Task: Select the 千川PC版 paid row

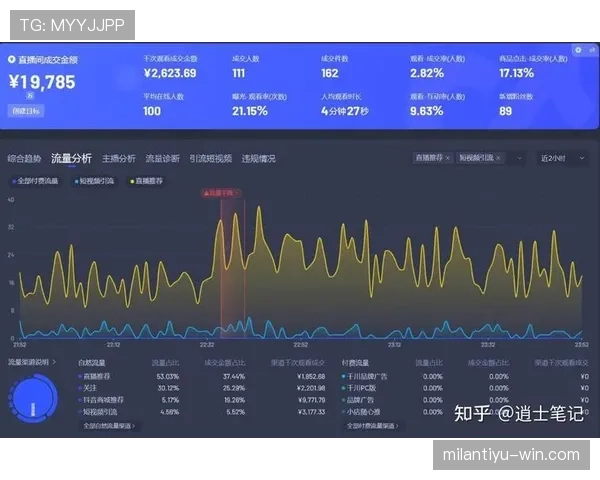Action: click(x=465, y=388)
